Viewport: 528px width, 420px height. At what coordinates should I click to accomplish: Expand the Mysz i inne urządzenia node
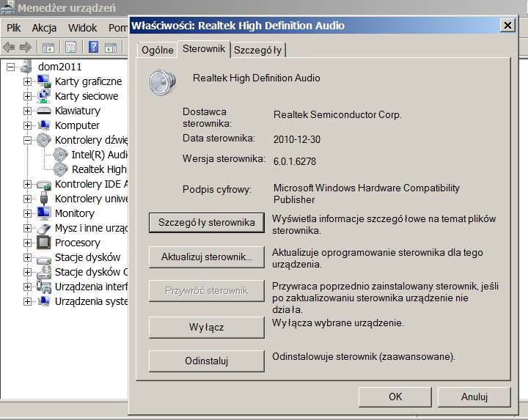[x=28, y=228]
